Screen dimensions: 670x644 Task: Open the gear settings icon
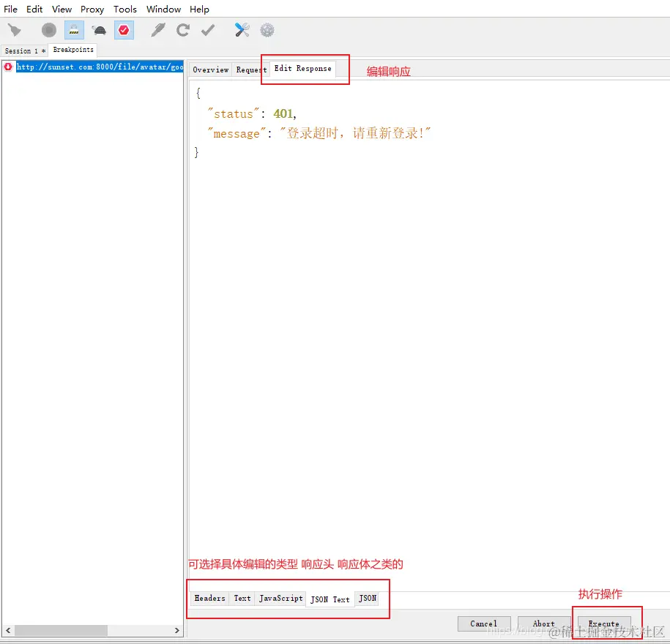(x=267, y=30)
